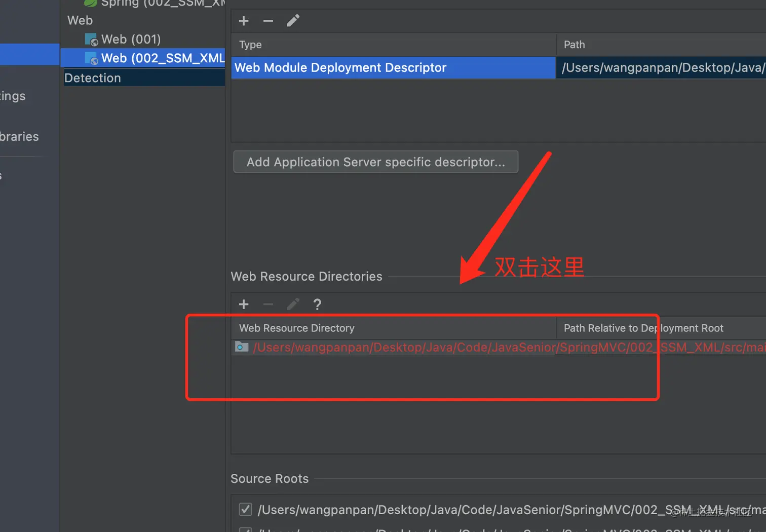
Task: Click the Spring (002_SSM_XML) facet entry
Action: 163,3
